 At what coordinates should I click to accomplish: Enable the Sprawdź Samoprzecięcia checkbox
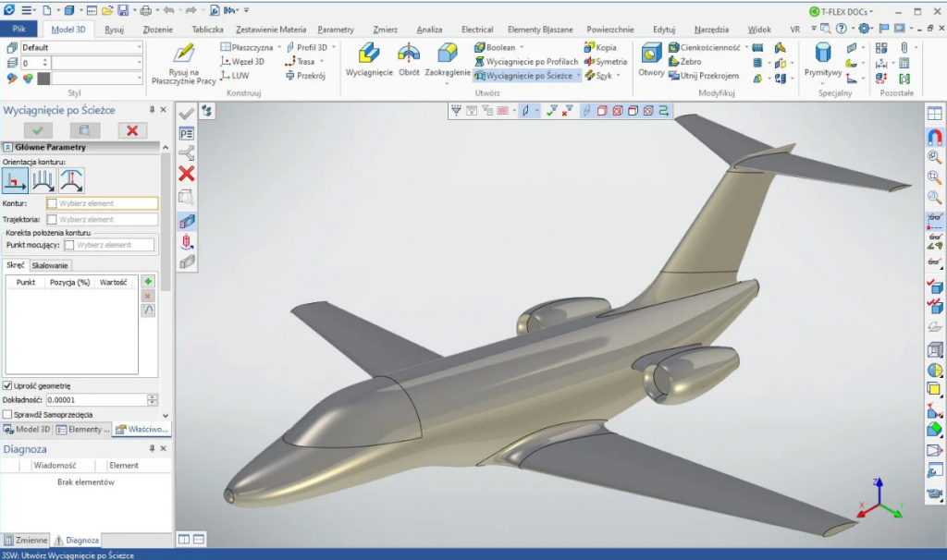pos(8,415)
